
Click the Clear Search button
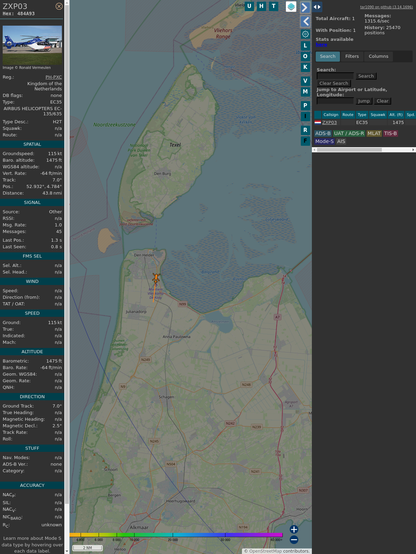[334, 83]
